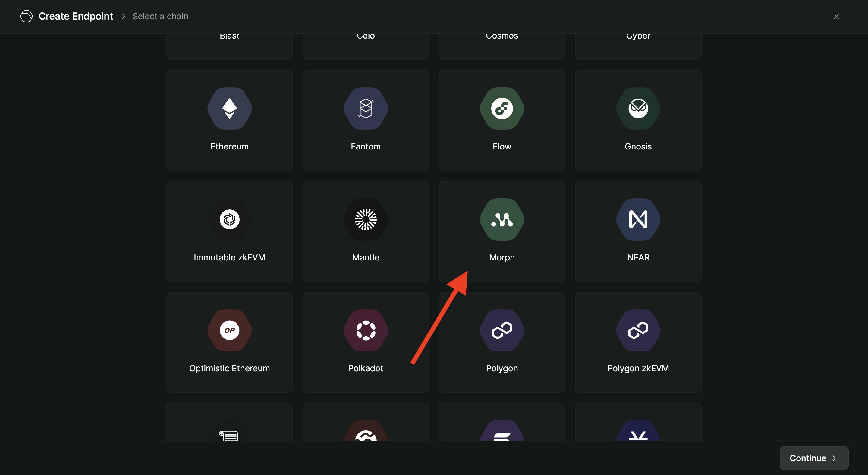Select the NEAR chain icon
This screenshot has height=475, width=868.
638,219
